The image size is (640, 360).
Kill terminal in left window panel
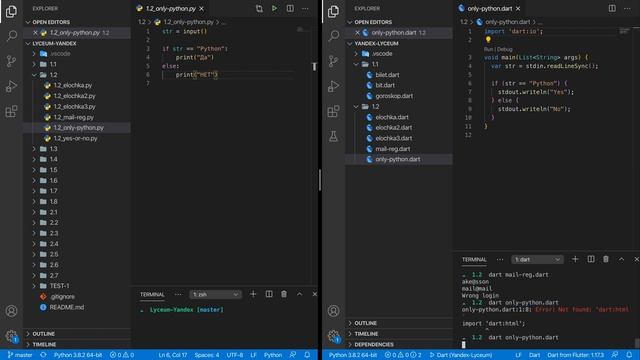[284, 294]
